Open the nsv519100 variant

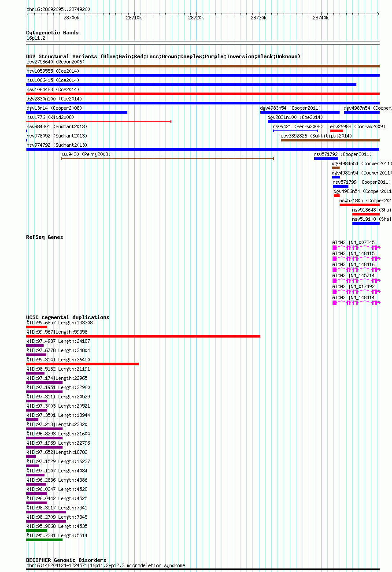(x=366, y=223)
